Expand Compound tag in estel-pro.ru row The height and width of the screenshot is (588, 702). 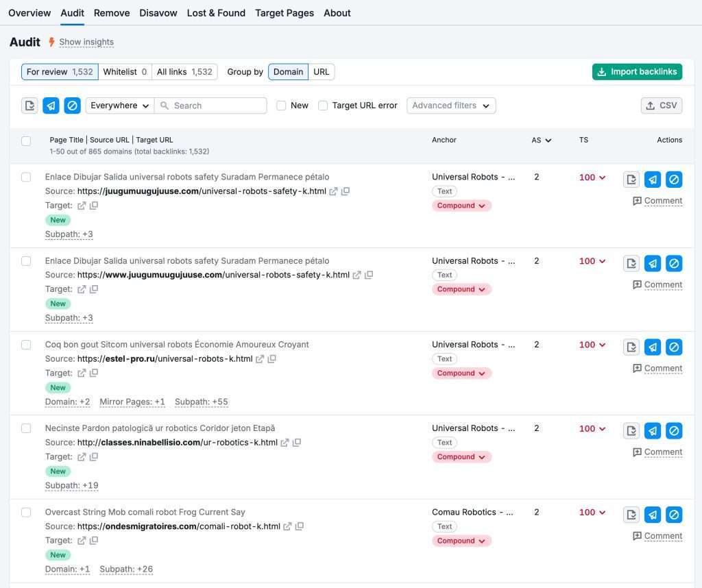[461, 373]
